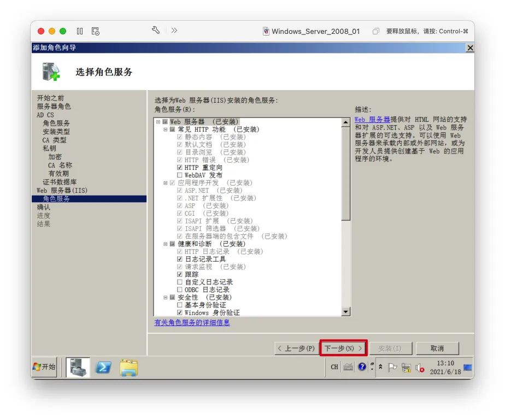This screenshot has height=420, width=505.
Task: Open 证书数据库 step in sidebar
Action: (60, 182)
